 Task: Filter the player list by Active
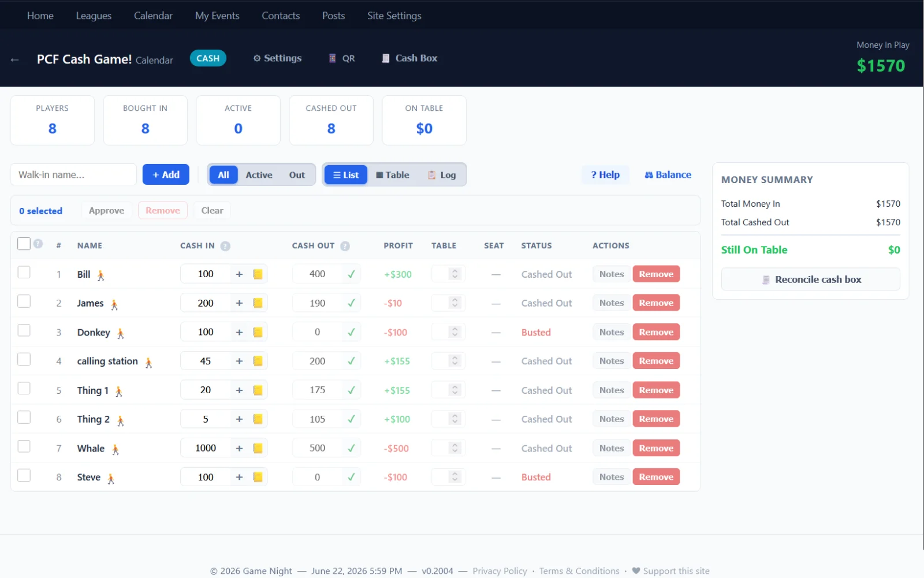pyautogui.click(x=259, y=175)
